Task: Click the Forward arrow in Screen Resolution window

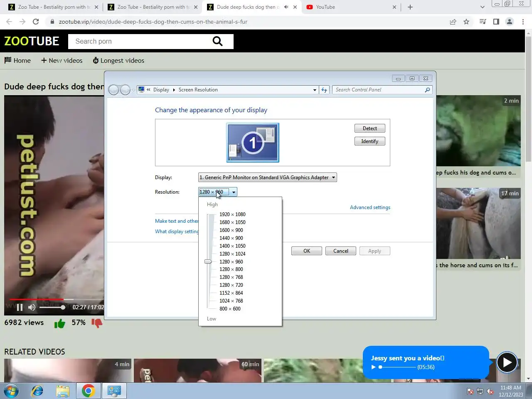Action: (125, 90)
